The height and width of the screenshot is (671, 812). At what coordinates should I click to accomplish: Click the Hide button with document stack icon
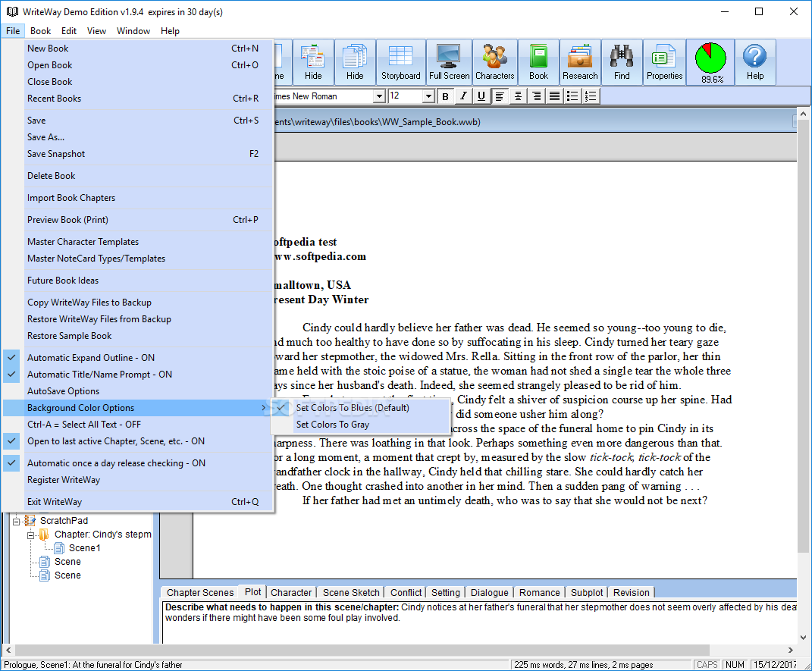[355, 61]
